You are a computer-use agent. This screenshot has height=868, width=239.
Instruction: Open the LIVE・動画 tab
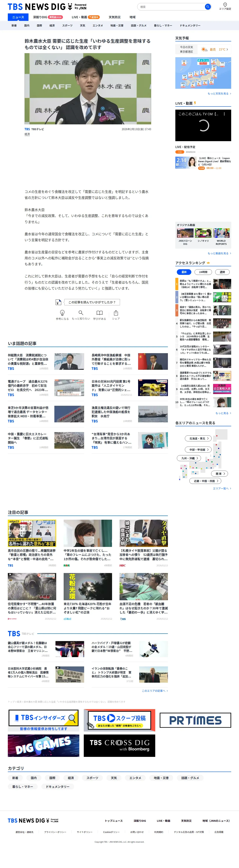(x=79, y=17)
